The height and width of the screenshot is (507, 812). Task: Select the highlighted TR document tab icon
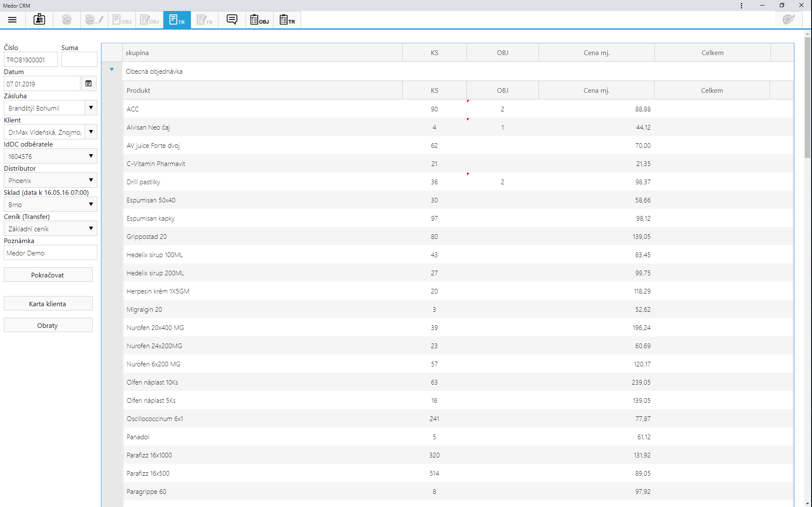(x=177, y=19)
